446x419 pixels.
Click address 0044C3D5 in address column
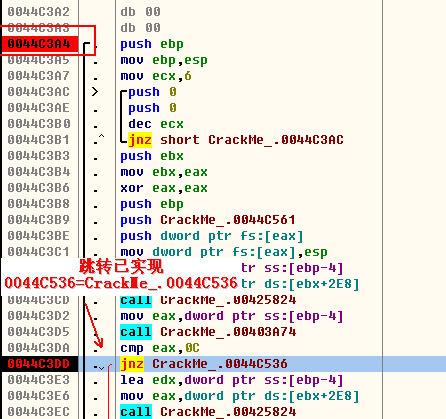[39, 332]
